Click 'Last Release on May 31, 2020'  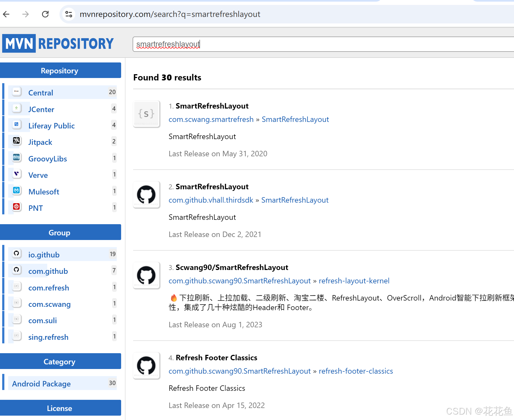[218, 154]
